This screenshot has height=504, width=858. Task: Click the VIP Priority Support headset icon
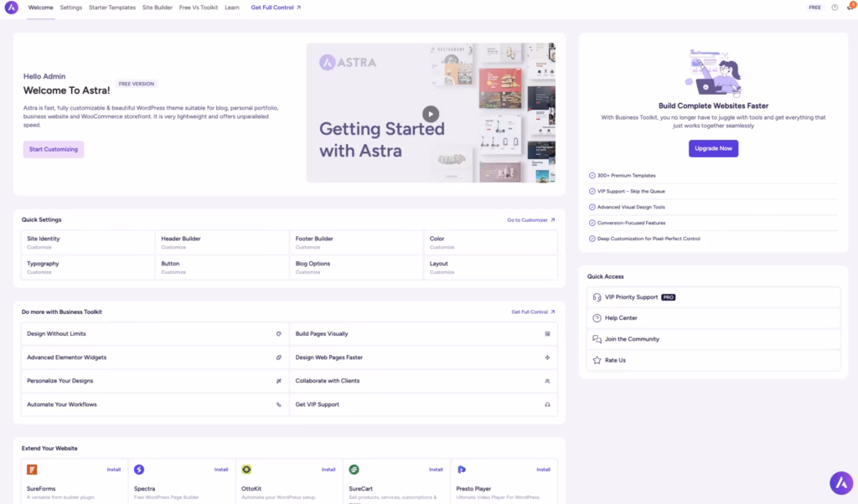tap(597, 297)
